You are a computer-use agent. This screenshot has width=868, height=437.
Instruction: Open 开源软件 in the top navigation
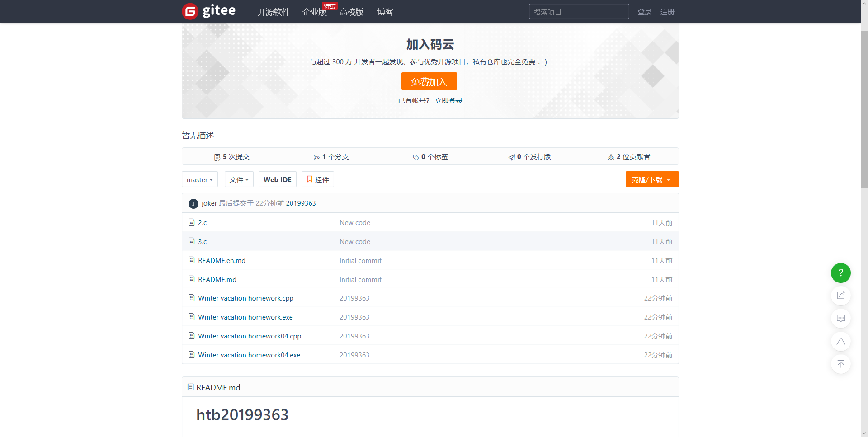pos(274,12)
